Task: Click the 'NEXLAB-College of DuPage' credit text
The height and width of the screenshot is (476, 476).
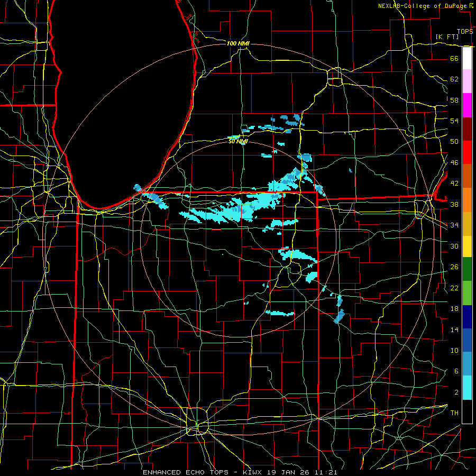Action: [423, 6]
